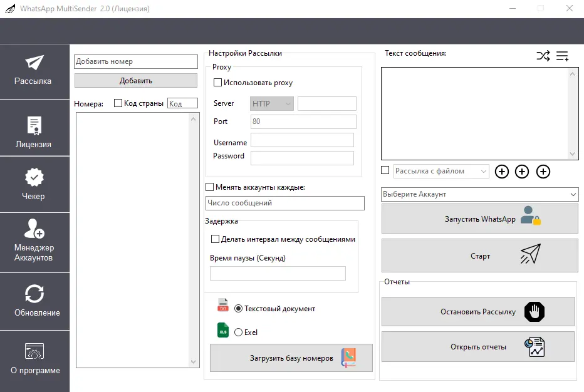This screenshot has height=392, width=584.
Task: Open Менеджер Аккаунтов section
Action: click(x=34, y=242)
